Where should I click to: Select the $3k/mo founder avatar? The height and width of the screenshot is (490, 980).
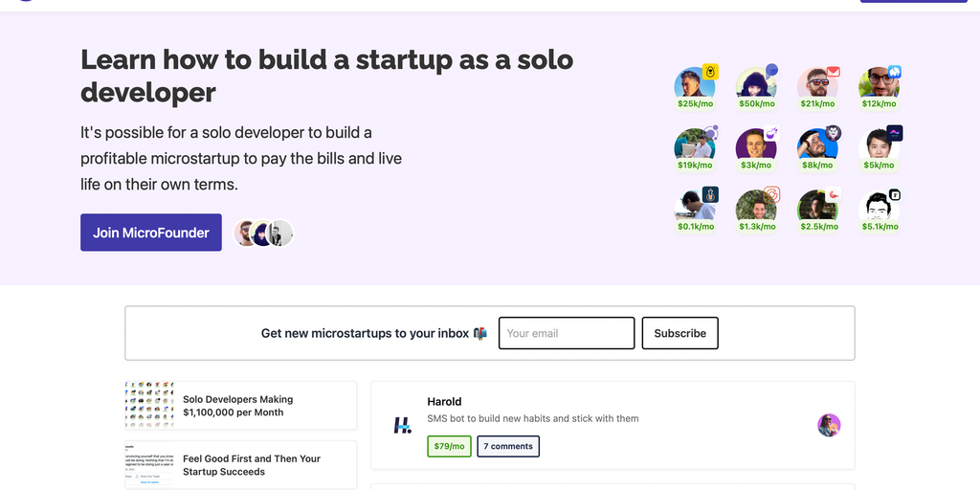[x=755, y=145]
